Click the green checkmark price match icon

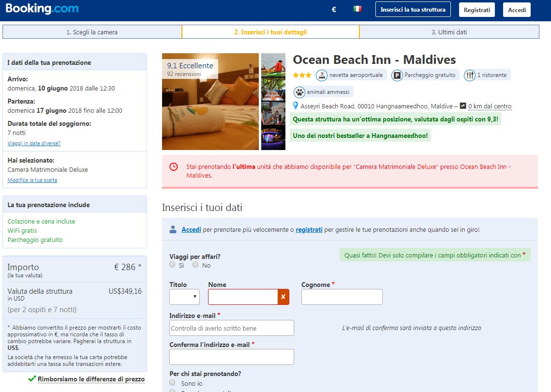pyautogui.click(x=32, y=378)
